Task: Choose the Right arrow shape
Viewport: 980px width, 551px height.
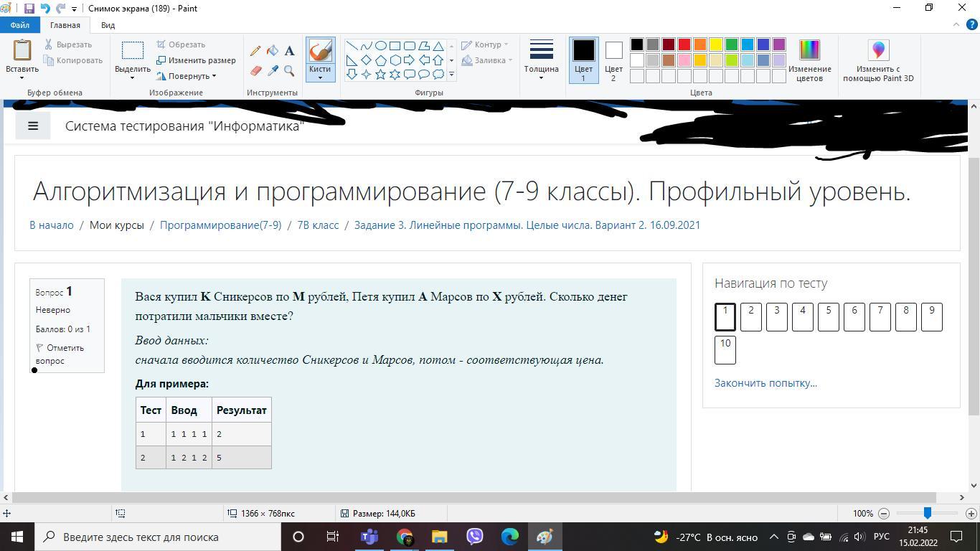Action: click(409, 60)
